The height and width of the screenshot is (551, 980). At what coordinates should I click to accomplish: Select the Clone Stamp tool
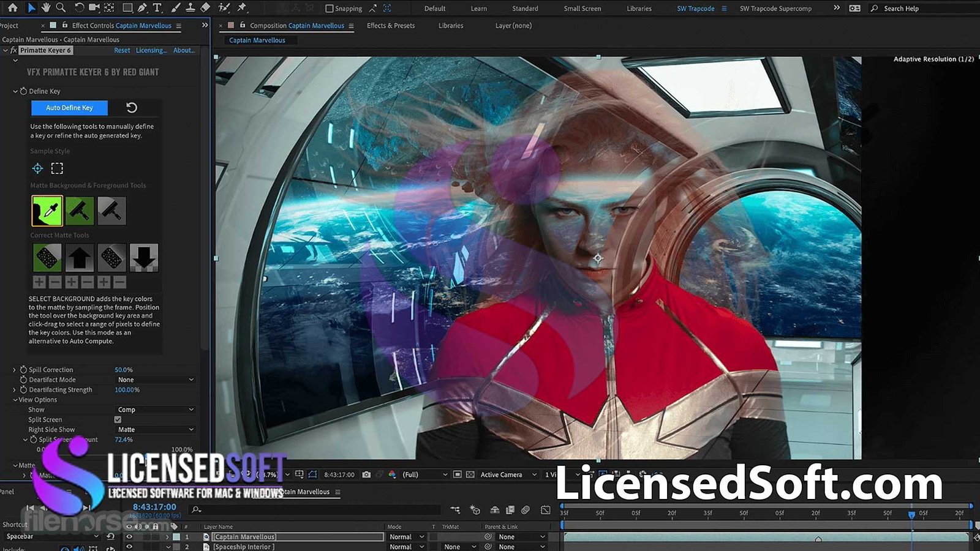click(190, 8)
